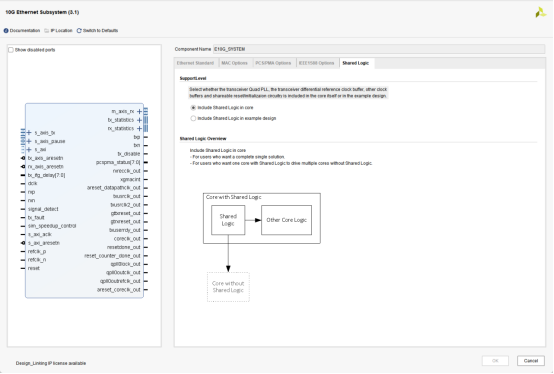Click the coreclk_out port label
The height and width of the screenshot is (374, 554).
(127, 239)
